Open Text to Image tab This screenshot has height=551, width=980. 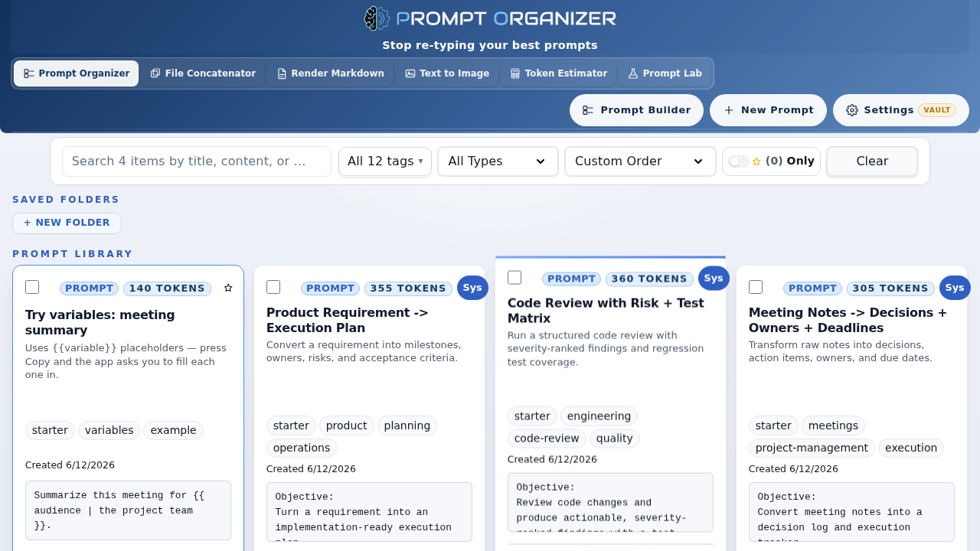click(x=447, y=73)
